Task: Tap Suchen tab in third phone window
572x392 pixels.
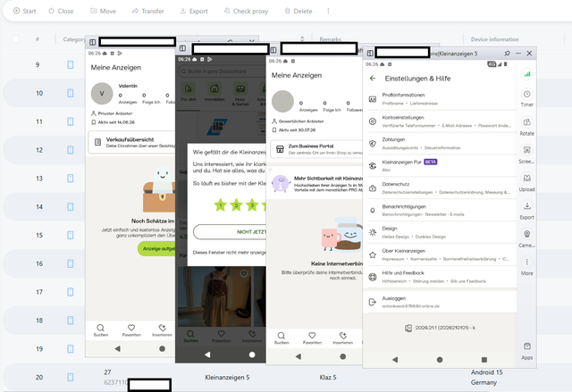Action: tap(282, 338)
